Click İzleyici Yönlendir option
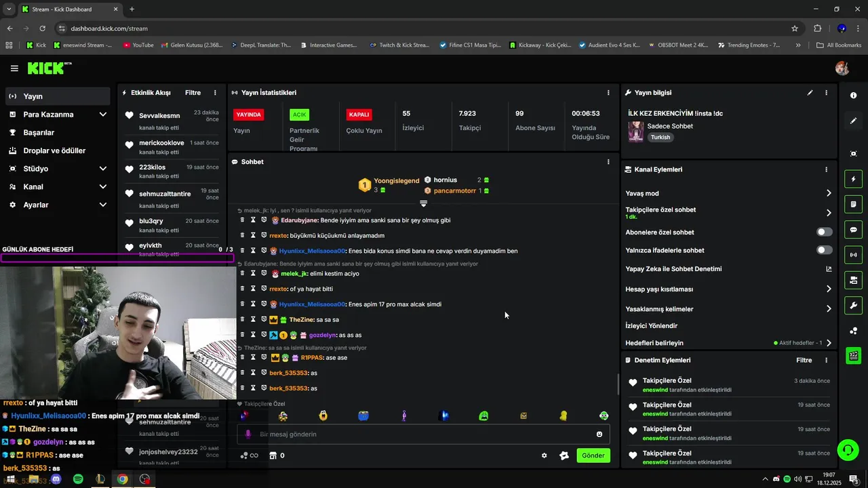 652,326
